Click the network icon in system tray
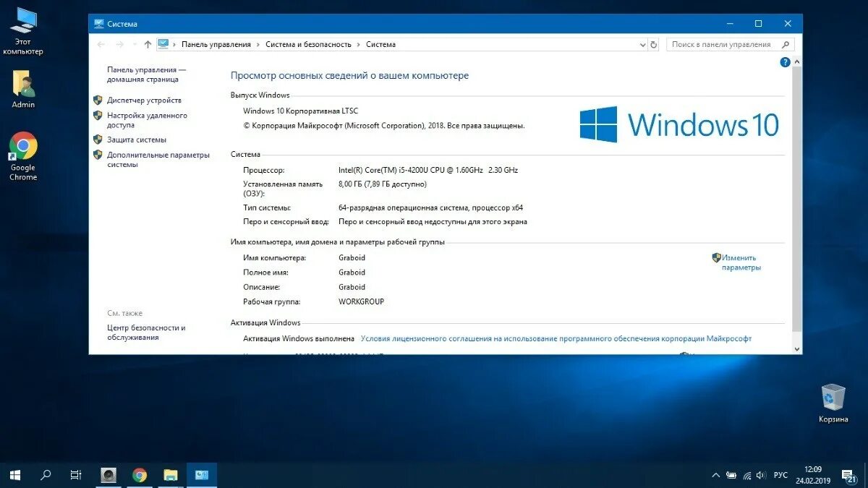Viewport: 868px width, 488px height. coord(748,476)
